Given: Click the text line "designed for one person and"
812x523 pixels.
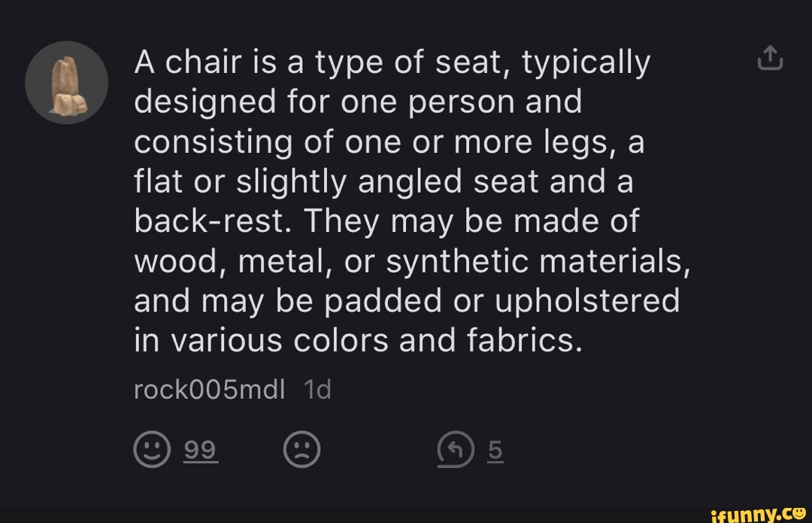Looking at the screenshot, I should [358, 102].
